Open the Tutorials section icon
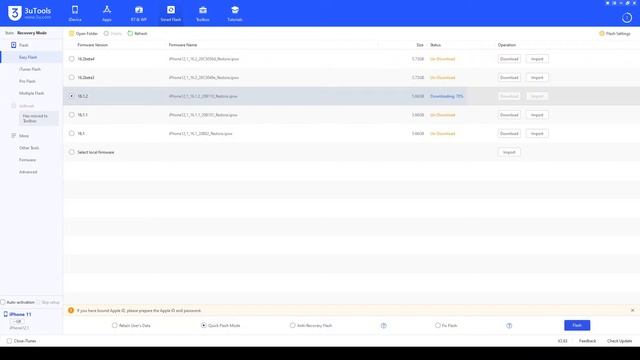Image resolution: width=640 pixels, height=360 pixels. click(x=235, y=10)
